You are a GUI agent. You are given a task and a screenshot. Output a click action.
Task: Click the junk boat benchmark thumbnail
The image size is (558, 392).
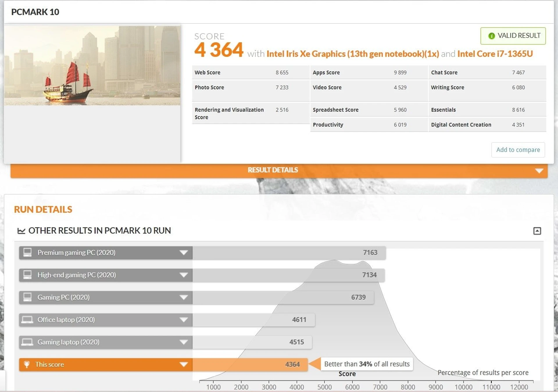pos(92,66)
